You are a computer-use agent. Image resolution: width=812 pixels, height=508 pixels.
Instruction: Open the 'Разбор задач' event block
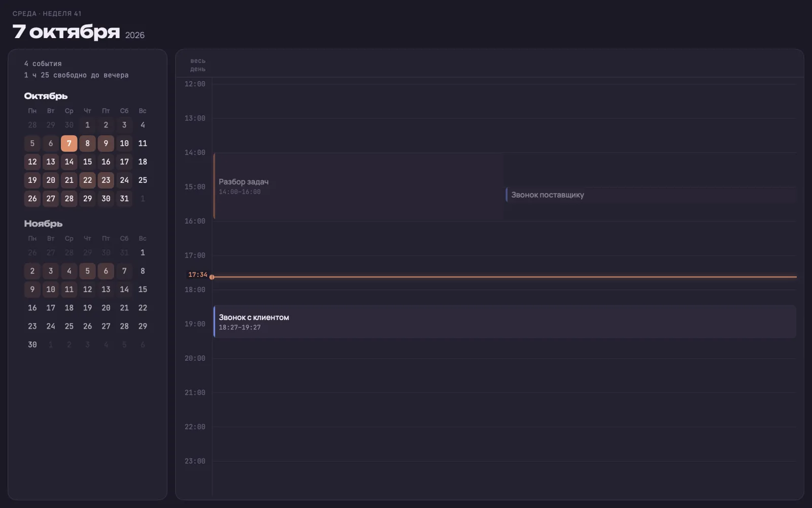(x=358, y=186)
